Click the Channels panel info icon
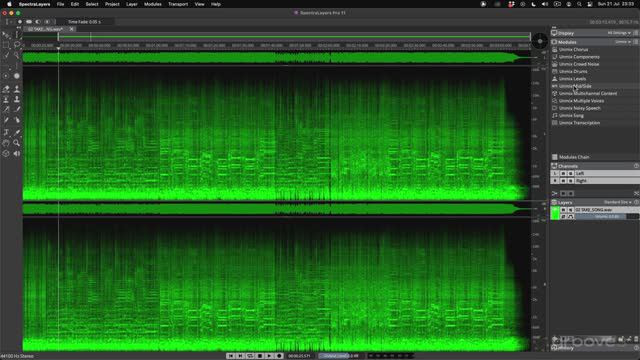640x360 pixels. click(x=636, y=166)
